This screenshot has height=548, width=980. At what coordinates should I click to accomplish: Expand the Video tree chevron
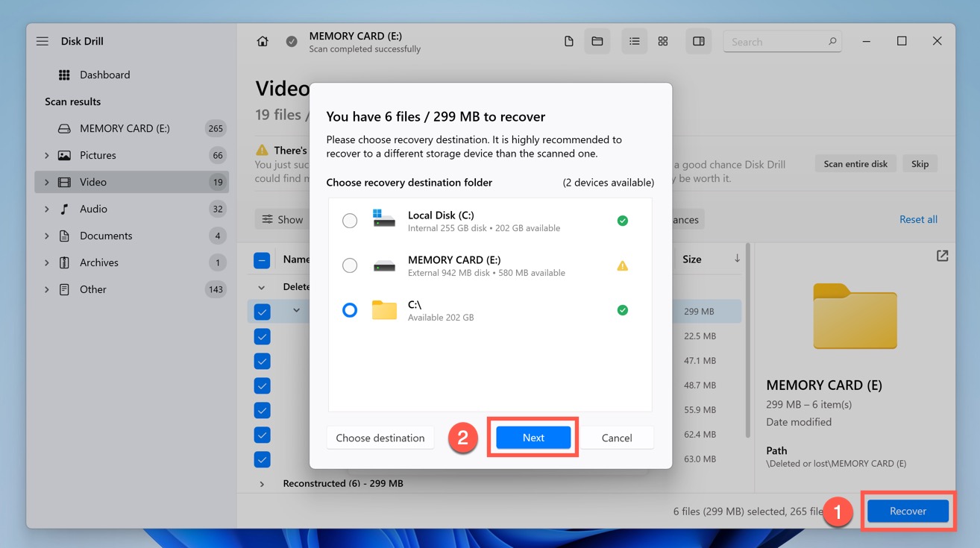(x=46, y=182)
